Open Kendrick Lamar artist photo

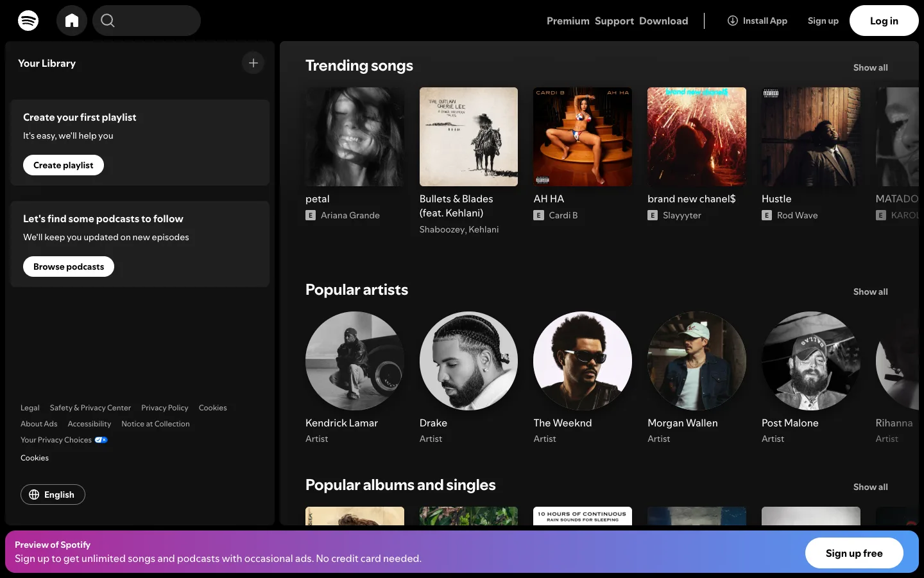coord(355,361)
